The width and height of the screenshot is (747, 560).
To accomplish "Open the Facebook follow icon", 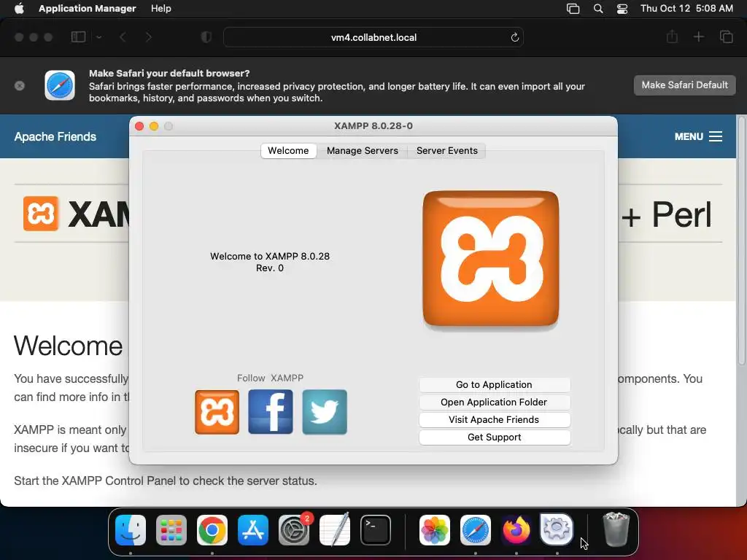I will click(271, 412).
